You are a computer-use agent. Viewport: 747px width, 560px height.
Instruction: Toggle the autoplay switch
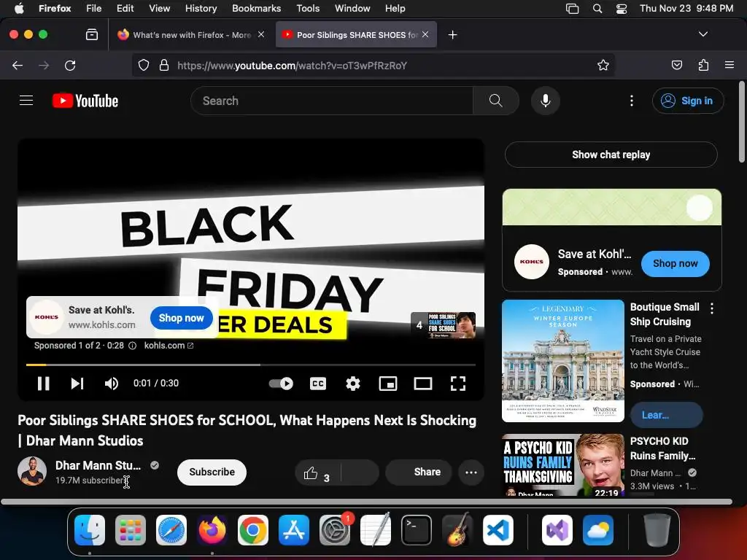click(x=281, y=384)
